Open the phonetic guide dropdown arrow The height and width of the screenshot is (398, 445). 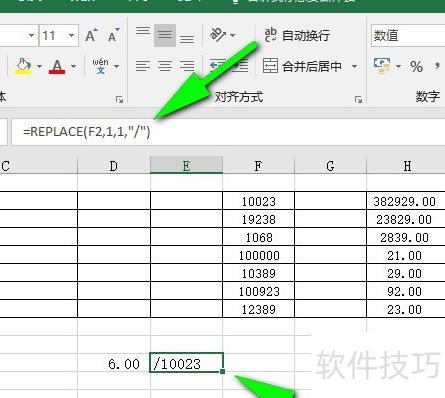(x=116, y=66)
